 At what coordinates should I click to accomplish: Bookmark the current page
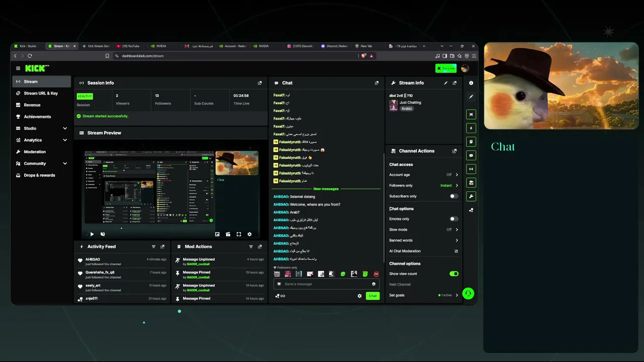[x=107, y=56]
